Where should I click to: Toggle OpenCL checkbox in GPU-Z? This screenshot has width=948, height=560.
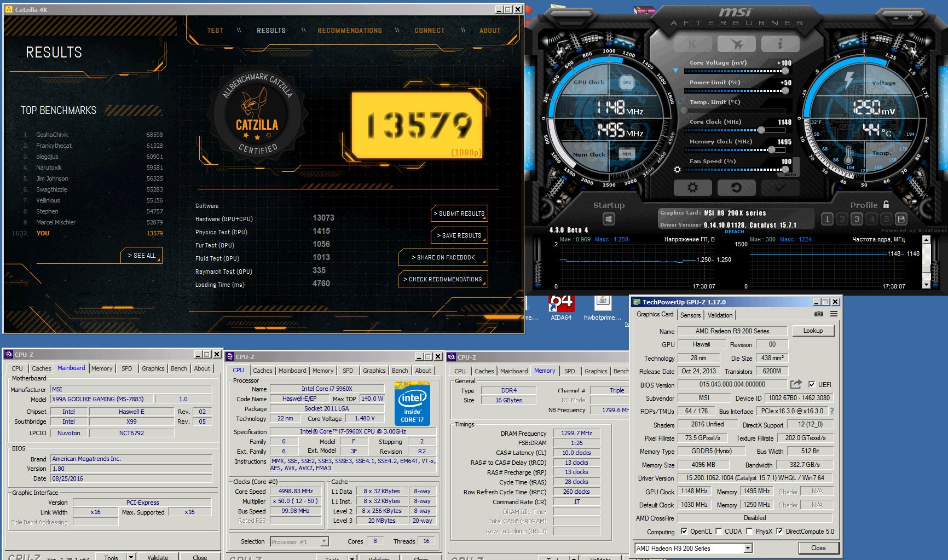pyautogui.click(x=684, y=531)
